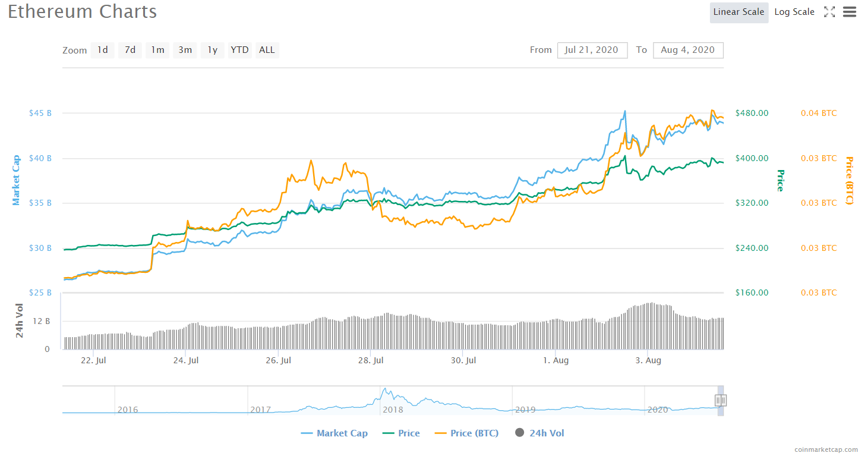Click the 22. Jul date label
The image size is (868, 456).
tap(93, 360)
